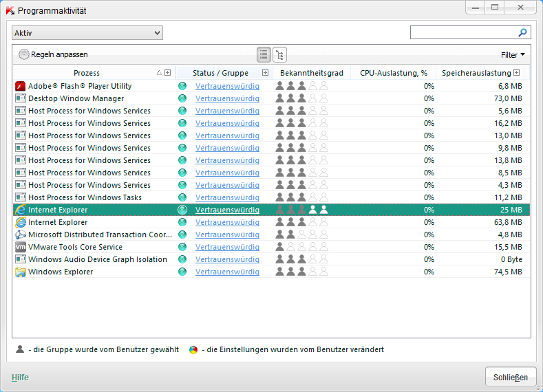Click the Prozess sort triangle
This screenshot has height=392, width=543.
click(159, 73)
